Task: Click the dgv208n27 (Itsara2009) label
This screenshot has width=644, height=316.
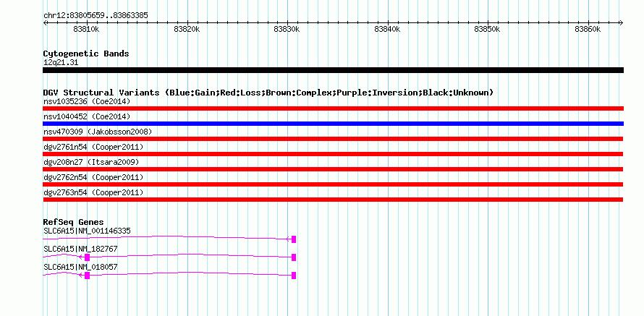Action: (x=91, y=162)
